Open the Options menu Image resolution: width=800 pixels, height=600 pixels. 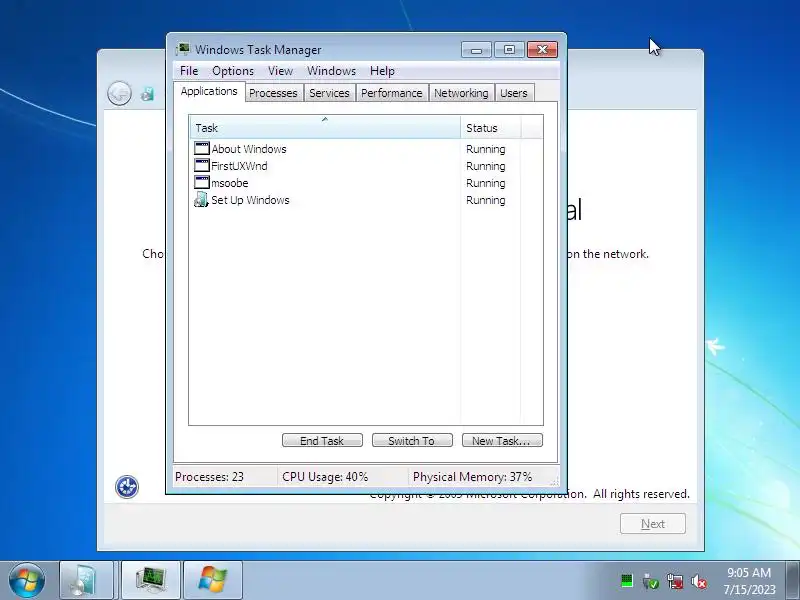pos(233,71)
